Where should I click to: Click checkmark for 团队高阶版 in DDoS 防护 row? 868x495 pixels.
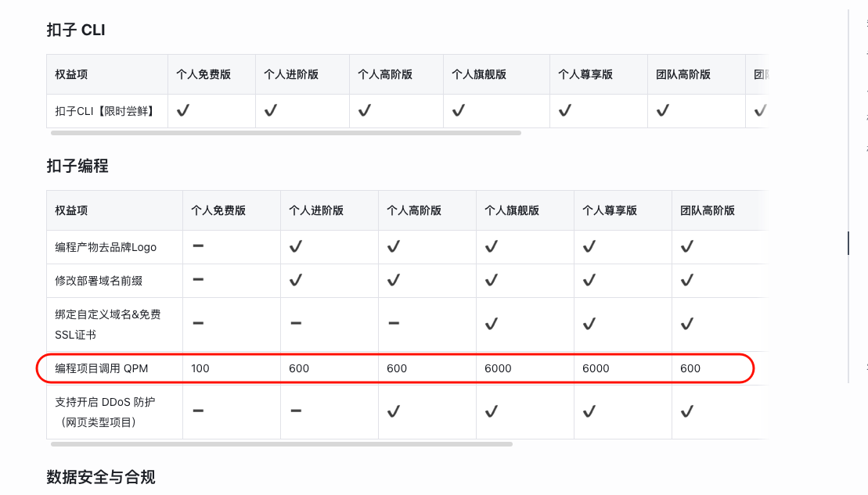687,411
